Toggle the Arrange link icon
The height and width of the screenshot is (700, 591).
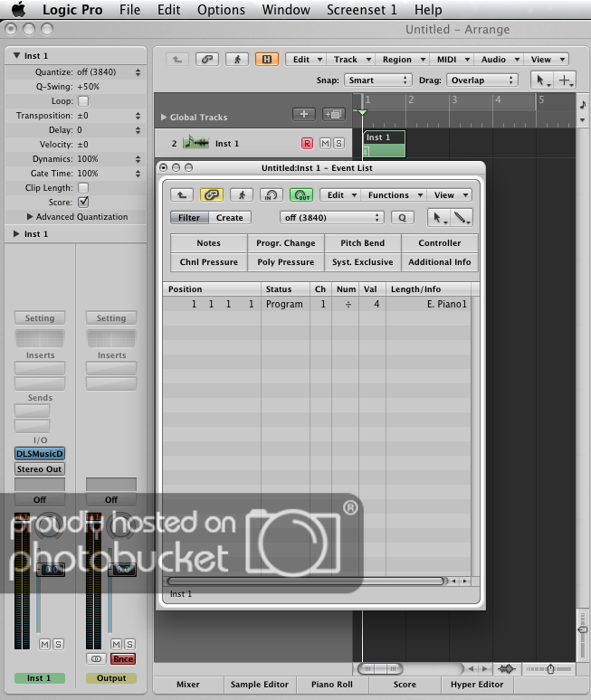click(207, 60)
